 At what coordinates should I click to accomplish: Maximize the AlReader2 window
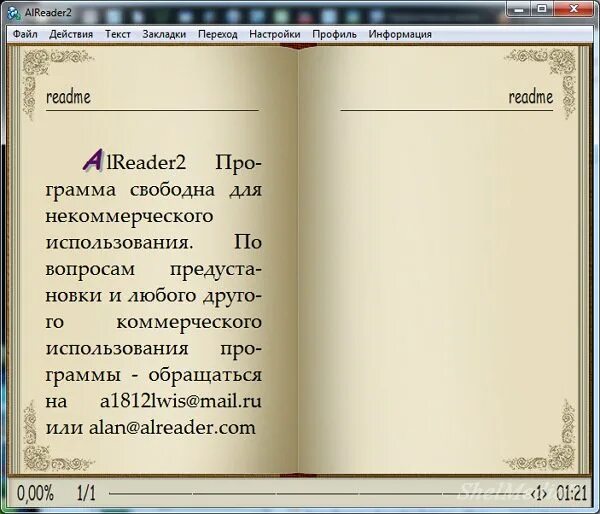tap(541, 9)
